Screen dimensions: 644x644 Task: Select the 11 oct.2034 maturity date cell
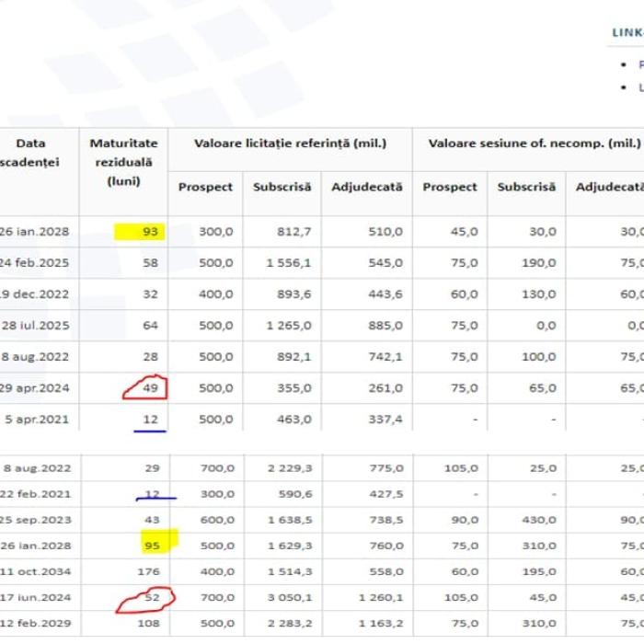[35, 571]
